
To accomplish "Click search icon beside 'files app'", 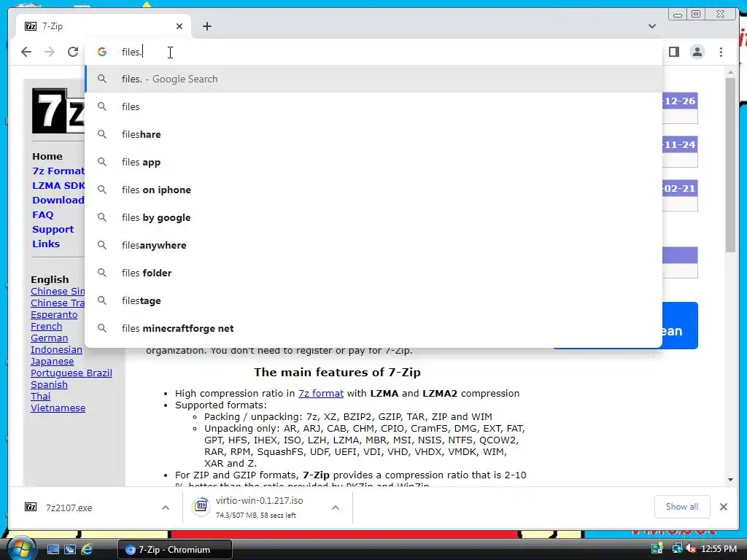I will (102, 162).
